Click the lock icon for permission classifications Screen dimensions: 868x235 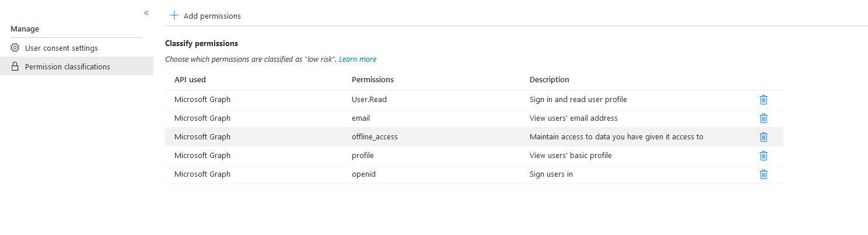(x=15, y=66)
